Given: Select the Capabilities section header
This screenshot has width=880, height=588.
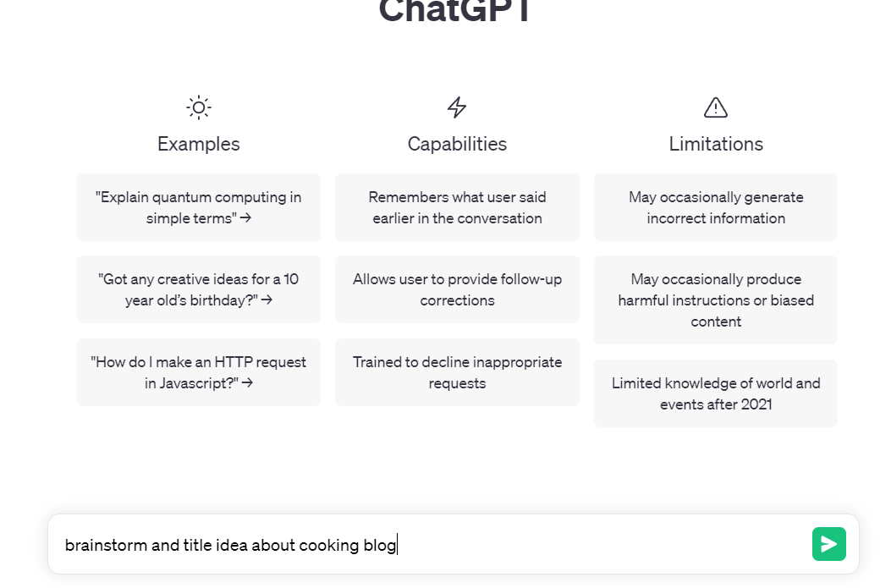Looking at the screenshot, I should 457,144.
